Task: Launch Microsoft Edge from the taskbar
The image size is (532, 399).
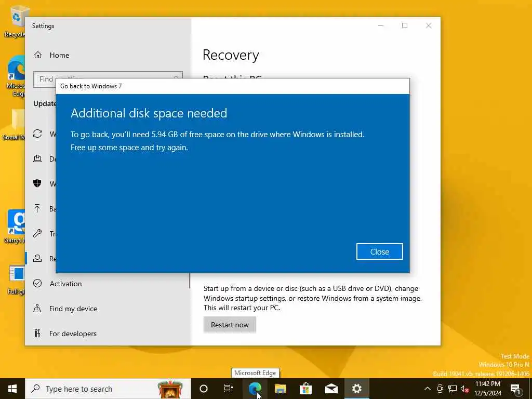Action: [x=255, y=389]
